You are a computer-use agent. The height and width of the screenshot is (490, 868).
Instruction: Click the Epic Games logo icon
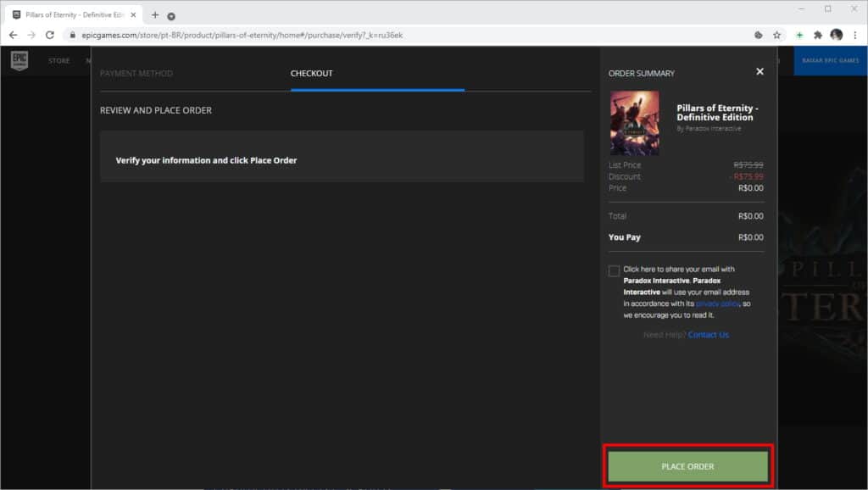pos(19,60)
